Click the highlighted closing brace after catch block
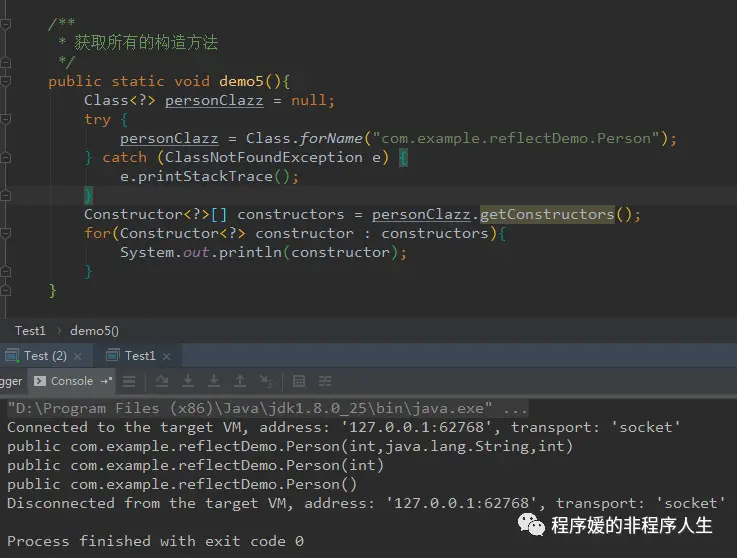The height and width of the screenshot is (558, 737). 88,195
